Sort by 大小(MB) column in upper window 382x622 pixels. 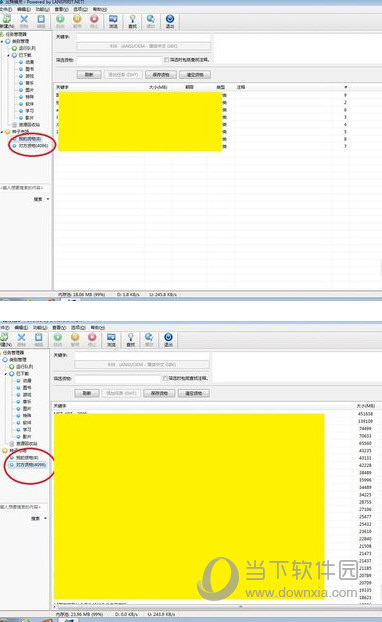click(158, 87)
